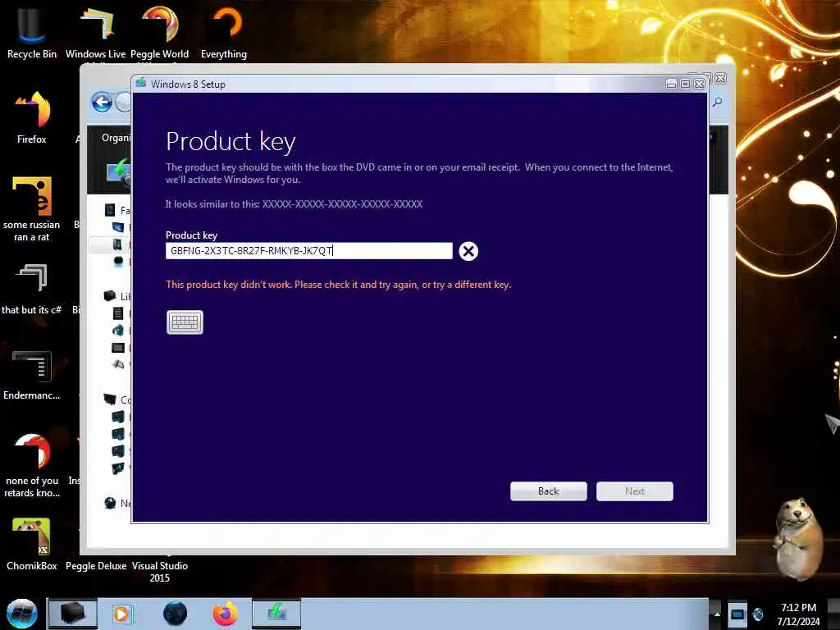The width and height of the screenshot is (840, 630).
Task: Clear the product key with the X icon
Action: pyautogui.click(x=468, y=251)
